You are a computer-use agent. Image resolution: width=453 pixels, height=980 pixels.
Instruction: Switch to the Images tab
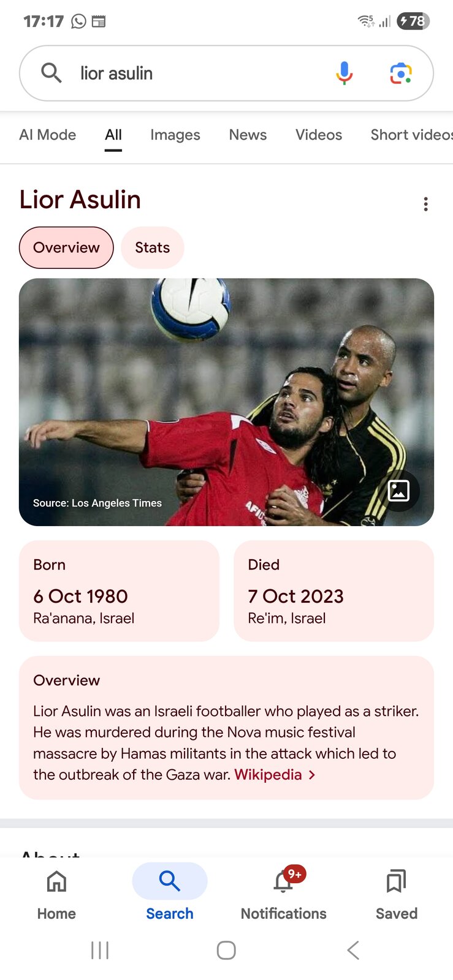coord(175,135)
